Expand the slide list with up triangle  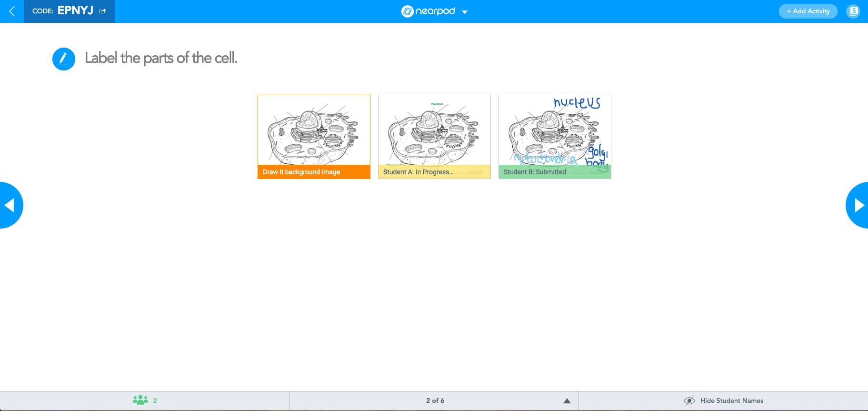tap(567, 401)
